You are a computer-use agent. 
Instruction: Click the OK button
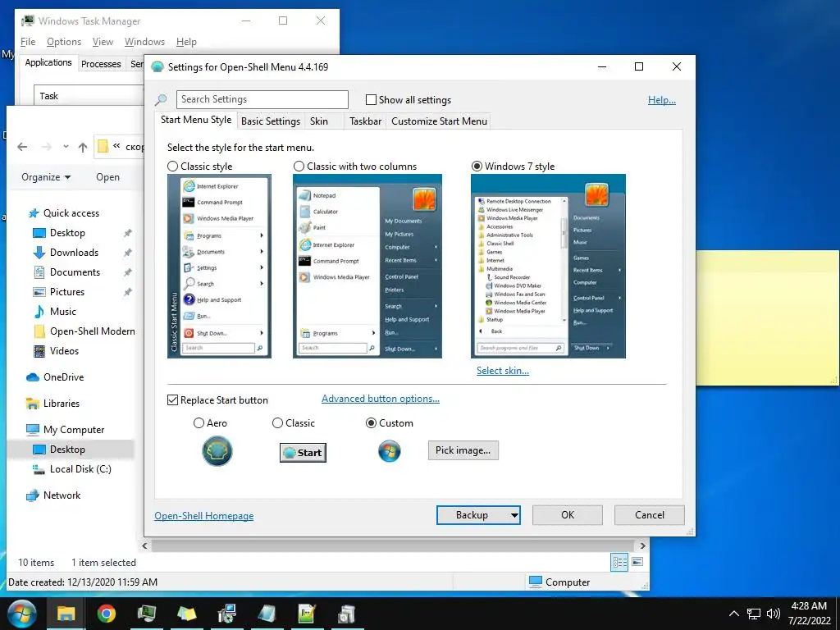point(568,515)
